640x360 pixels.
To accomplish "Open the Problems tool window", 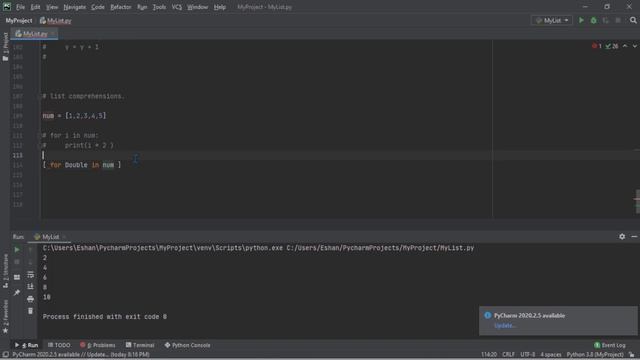I will pyautogui.click(x=98, y=345).
